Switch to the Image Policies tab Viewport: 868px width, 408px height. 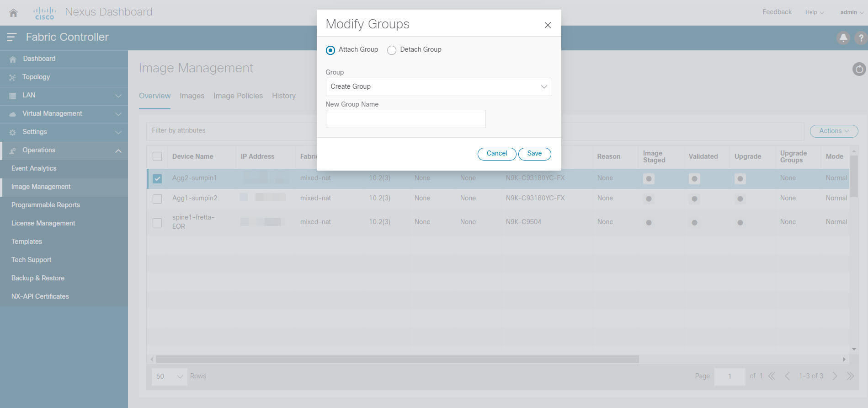[x=238, y=96]
